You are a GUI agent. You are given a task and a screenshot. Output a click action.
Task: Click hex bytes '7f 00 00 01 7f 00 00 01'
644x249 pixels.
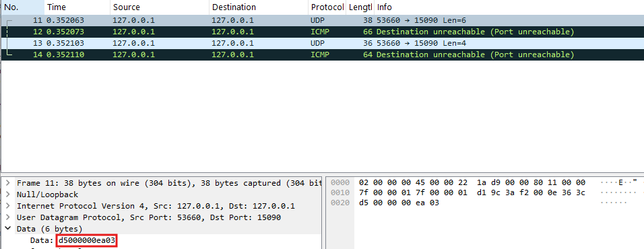click(413, 192)
